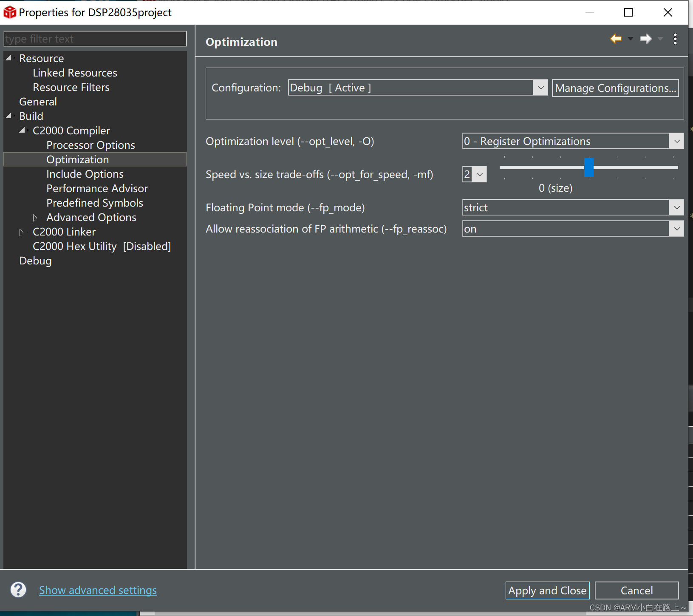Screen dimensions: 693x616
Task: Select the Debug tree item
Action: (35, 261)
